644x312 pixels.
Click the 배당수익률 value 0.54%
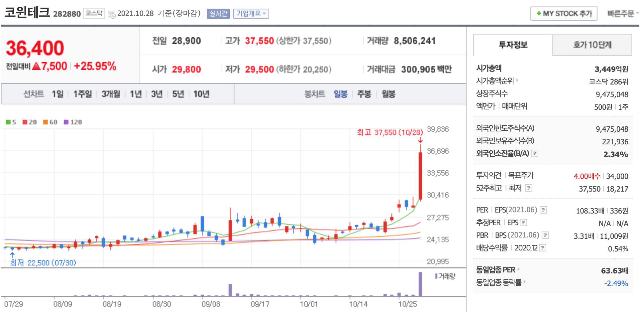point(618,249)
